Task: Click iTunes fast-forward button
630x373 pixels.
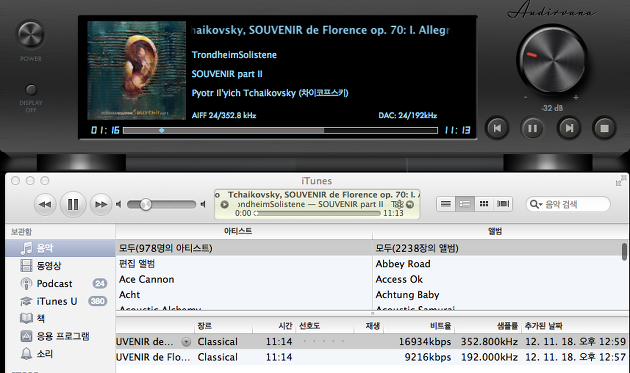Action: point(101,205)
